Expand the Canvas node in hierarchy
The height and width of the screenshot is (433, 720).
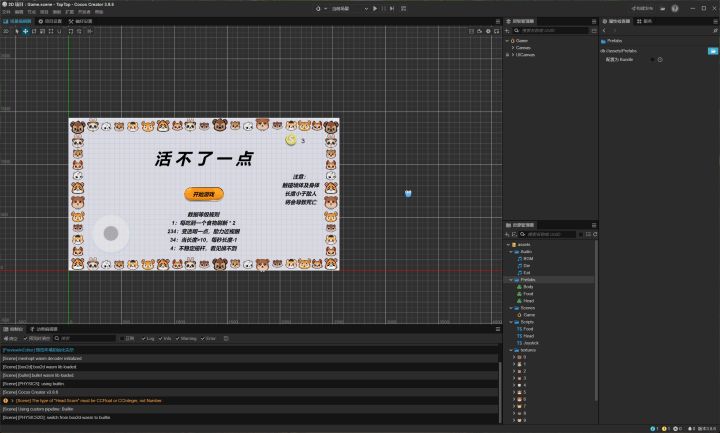(512, 47)
